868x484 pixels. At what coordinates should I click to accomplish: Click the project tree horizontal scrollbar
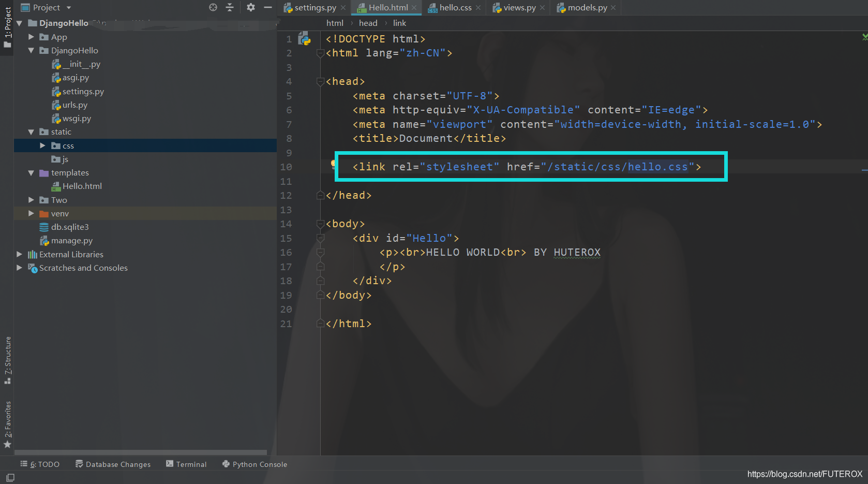coord(141,452)
